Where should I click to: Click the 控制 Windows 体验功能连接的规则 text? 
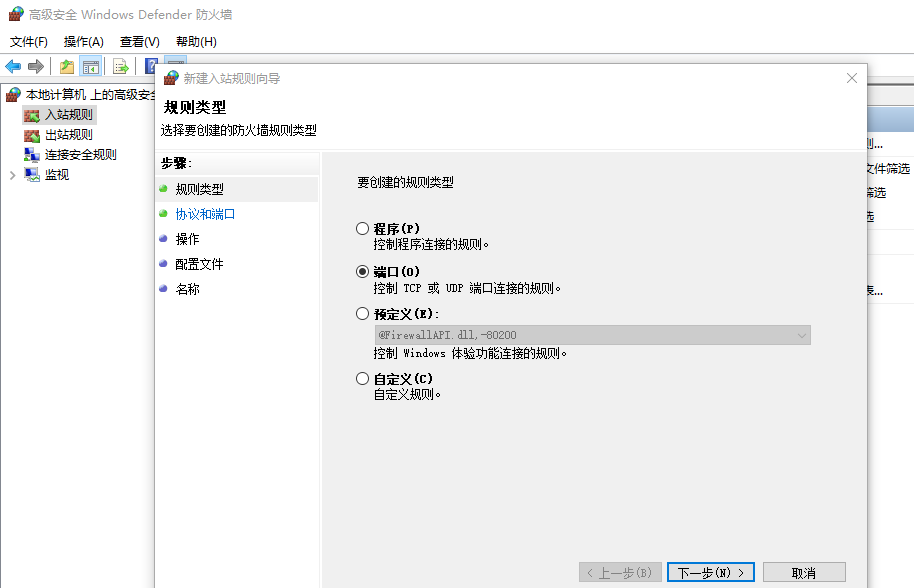(470, 353)
